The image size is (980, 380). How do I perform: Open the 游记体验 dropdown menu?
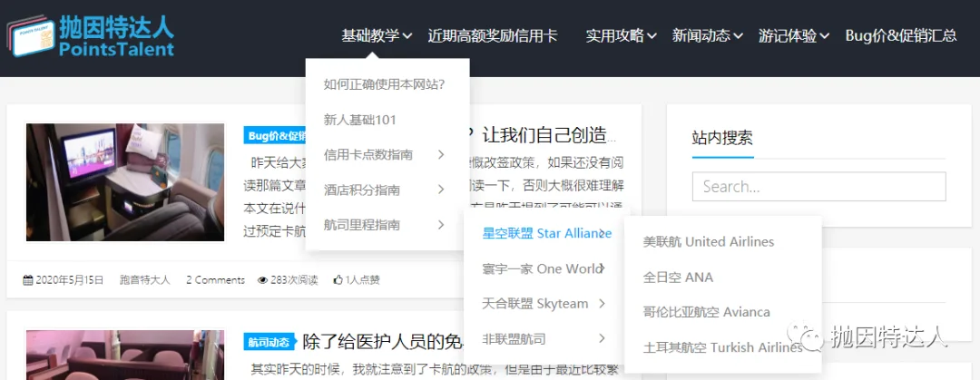coord(793,35)
